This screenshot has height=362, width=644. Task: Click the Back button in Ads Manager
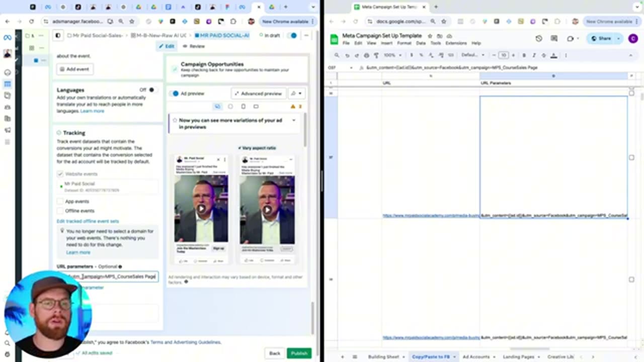pyautogui.click(x=275, y=353)
